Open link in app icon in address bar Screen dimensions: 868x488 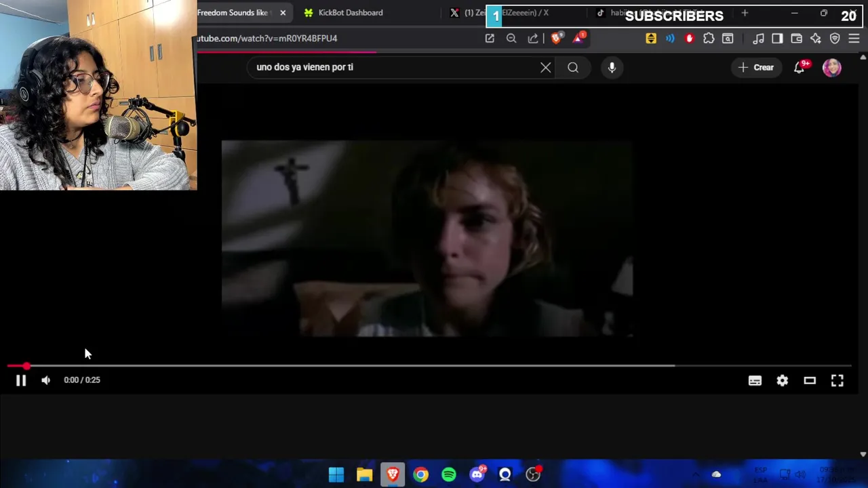(x=490, y=39)
